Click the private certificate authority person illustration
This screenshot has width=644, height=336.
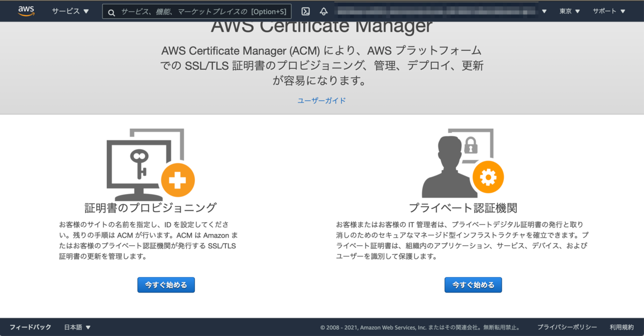point(463,164)
